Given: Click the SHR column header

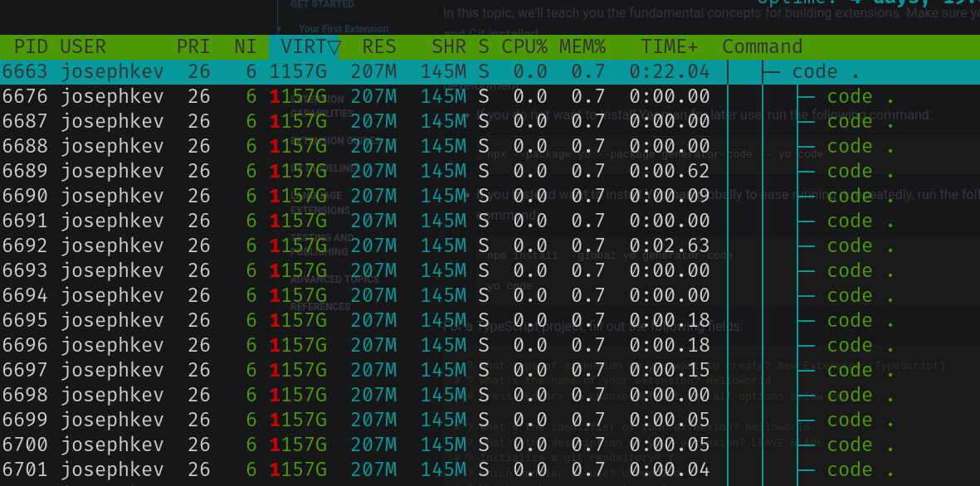Looking at the screenshot, I should pos(449,46).
